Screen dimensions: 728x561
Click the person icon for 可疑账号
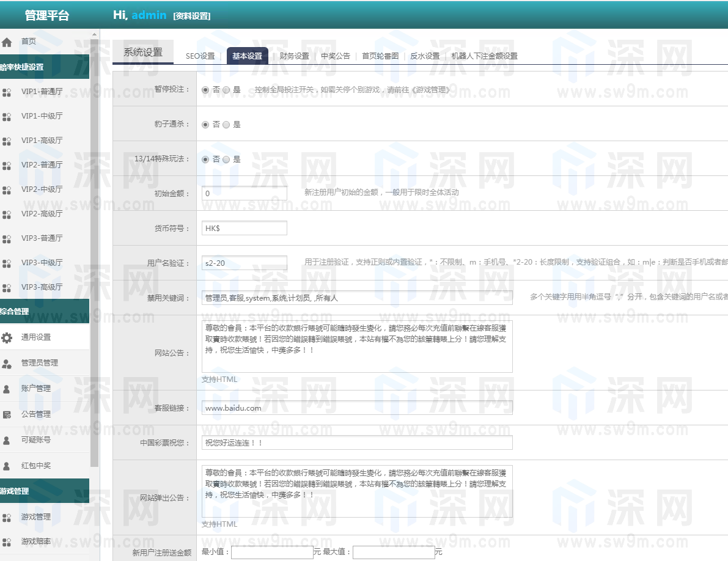[x=7, y=440]
